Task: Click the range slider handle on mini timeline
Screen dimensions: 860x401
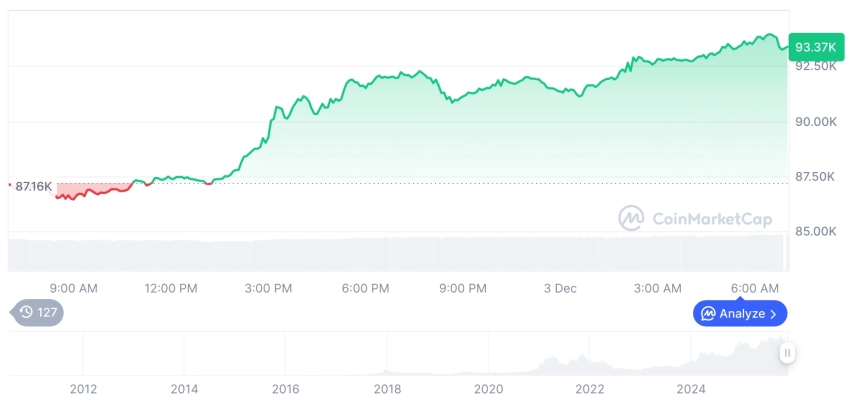Action: [x=788, y=352]
